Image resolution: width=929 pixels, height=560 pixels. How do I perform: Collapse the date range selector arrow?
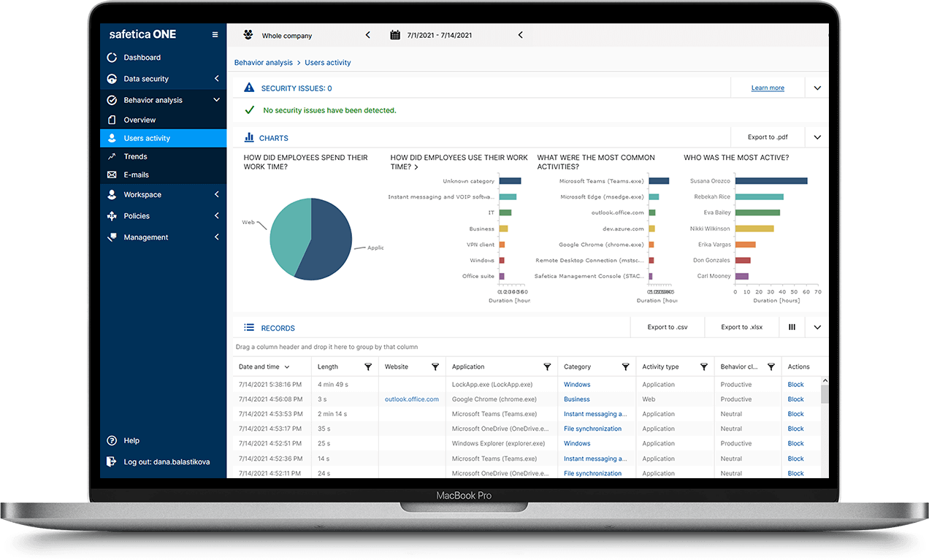pos(520,35)
